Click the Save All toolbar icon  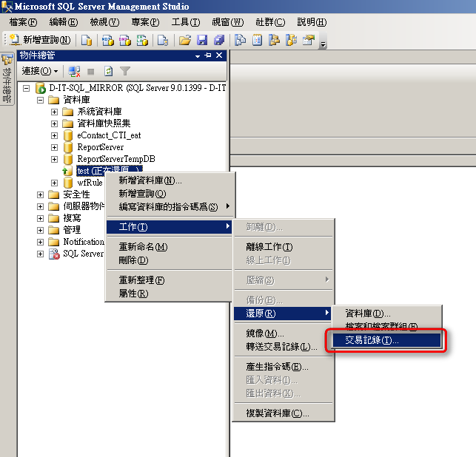coord(219,40)
